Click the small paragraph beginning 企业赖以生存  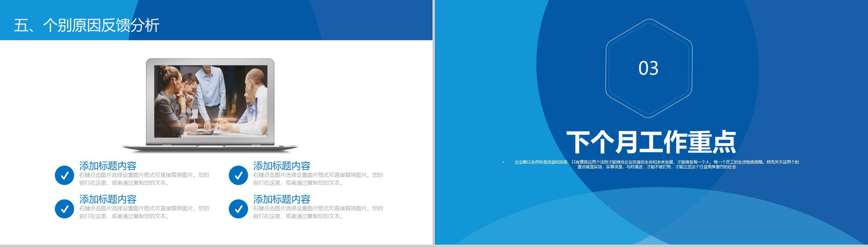click(656, 164)
